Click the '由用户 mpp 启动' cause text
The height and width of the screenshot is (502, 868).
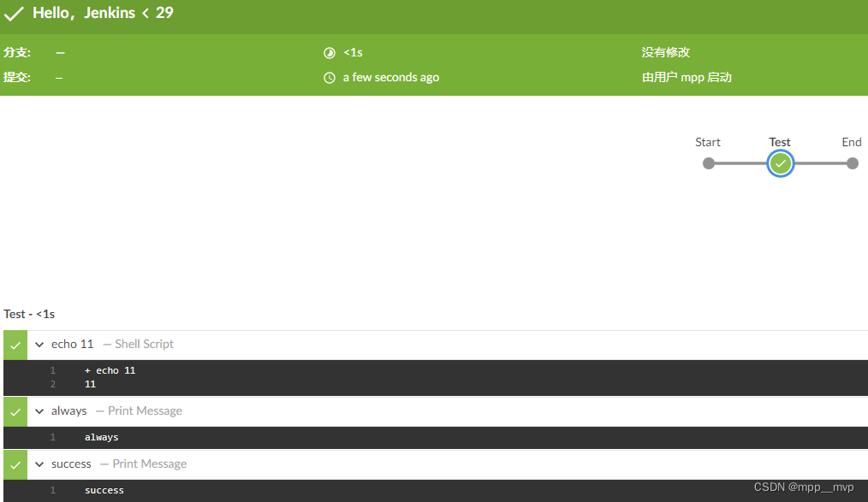click(687, 78)
